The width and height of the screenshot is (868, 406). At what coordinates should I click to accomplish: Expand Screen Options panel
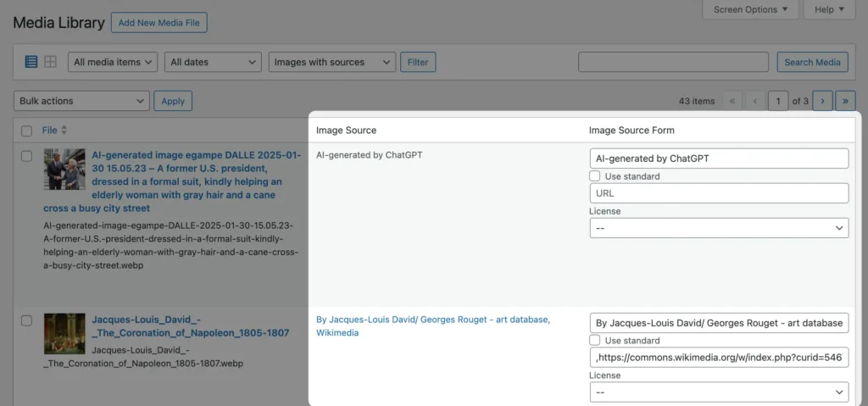750,9
